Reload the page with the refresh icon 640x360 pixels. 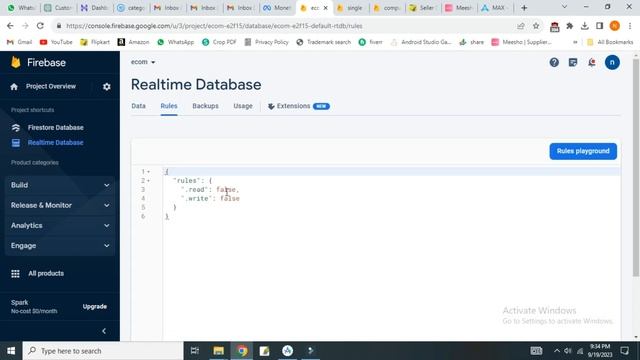coord(40,26)
